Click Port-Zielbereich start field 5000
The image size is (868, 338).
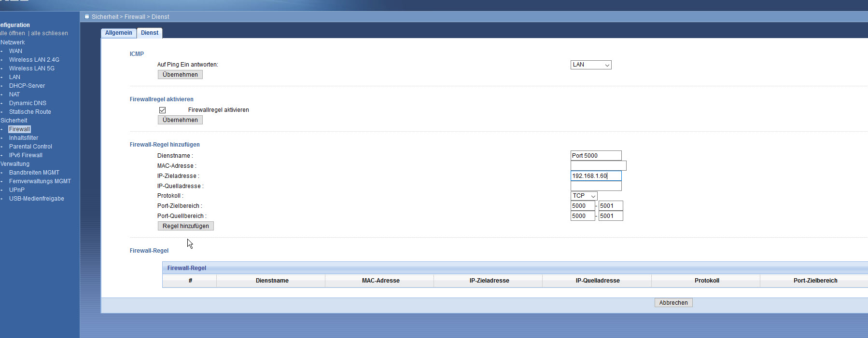tap(583, 206)
